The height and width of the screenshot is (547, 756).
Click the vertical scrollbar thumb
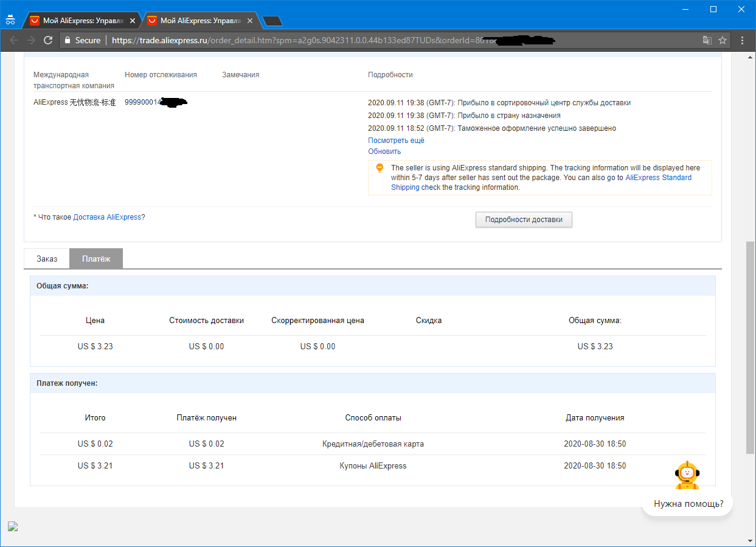750,347
